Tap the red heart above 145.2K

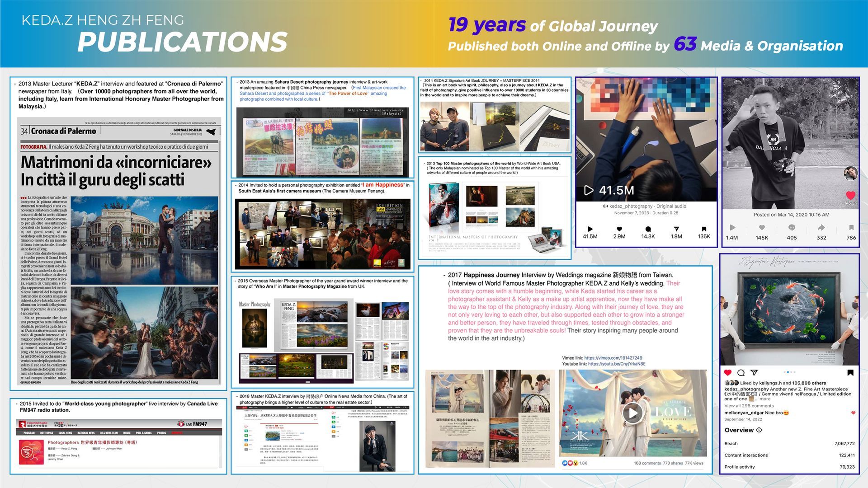tap(850, 195)
